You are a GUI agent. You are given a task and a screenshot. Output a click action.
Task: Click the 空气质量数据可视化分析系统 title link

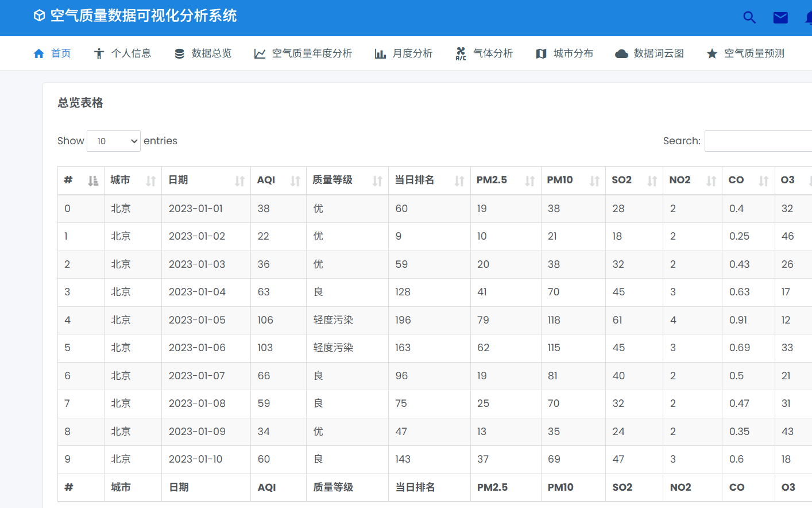(144, 16)
